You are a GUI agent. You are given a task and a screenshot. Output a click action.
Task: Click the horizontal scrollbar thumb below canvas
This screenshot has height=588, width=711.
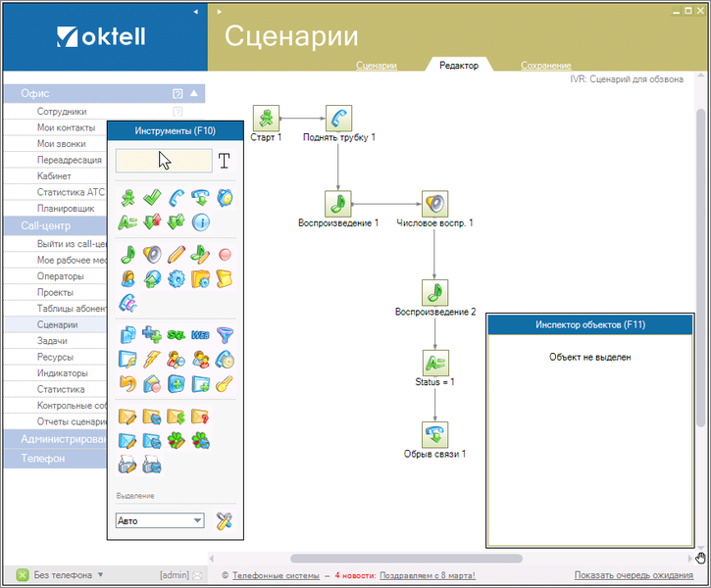coord(406,559)
